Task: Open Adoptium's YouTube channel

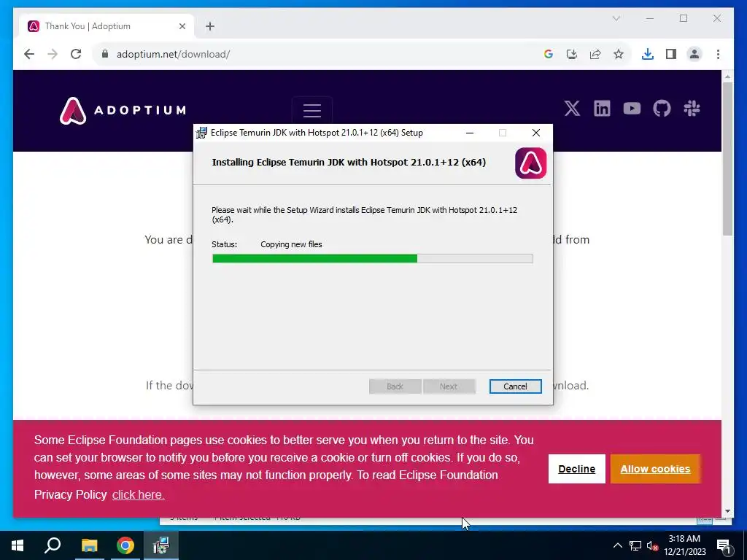Action: coord(632,109)
